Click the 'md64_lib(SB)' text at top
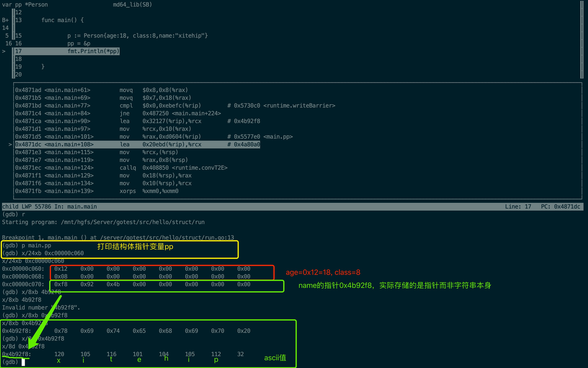Image resolution: width=588 pixels, height=368 pixels. 132,4
